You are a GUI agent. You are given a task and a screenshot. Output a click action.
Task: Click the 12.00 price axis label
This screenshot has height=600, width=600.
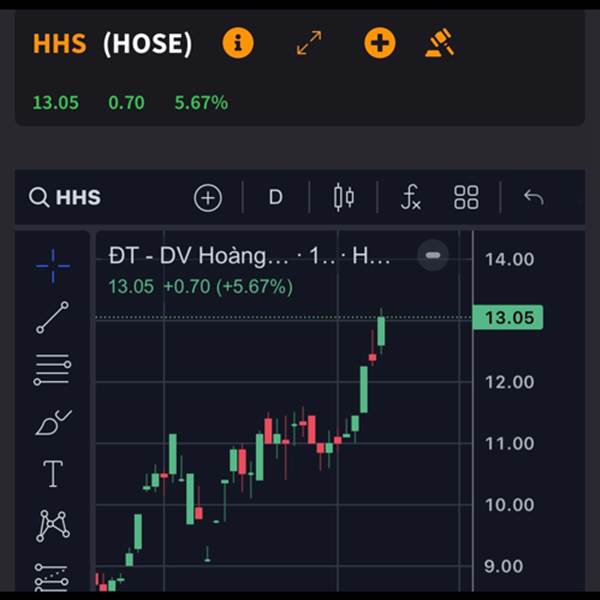[509, 382]
